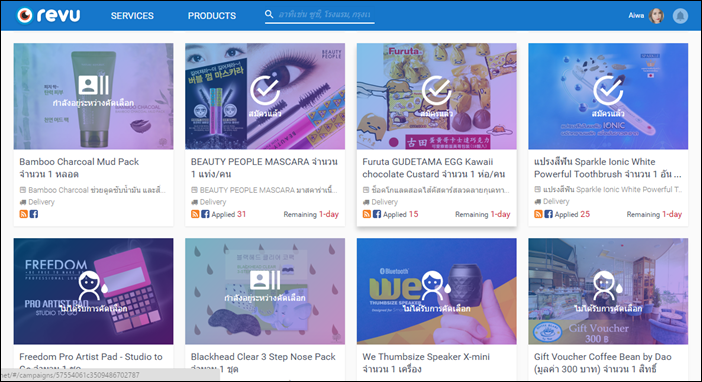Click Aiwa username in header
The image size is (702, 382).
pyautogui.click(x=636, y=16)
